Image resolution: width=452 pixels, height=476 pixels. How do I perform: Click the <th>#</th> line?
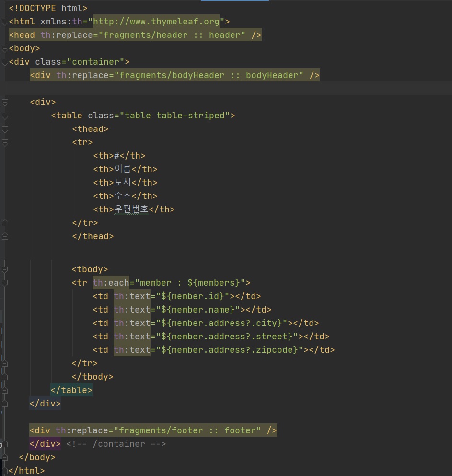pyautogui.click(x=119, y=156)
